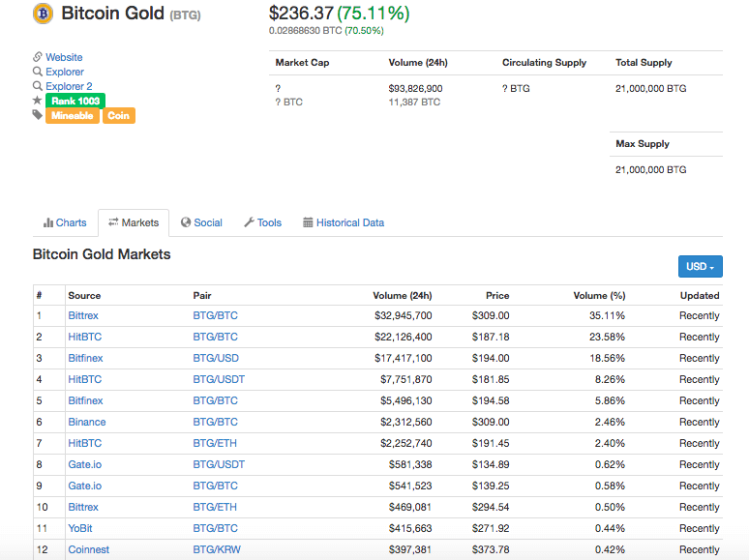Click the orange Mineable tag
This screenshot has width=749, height=560.
coord(72,116)
